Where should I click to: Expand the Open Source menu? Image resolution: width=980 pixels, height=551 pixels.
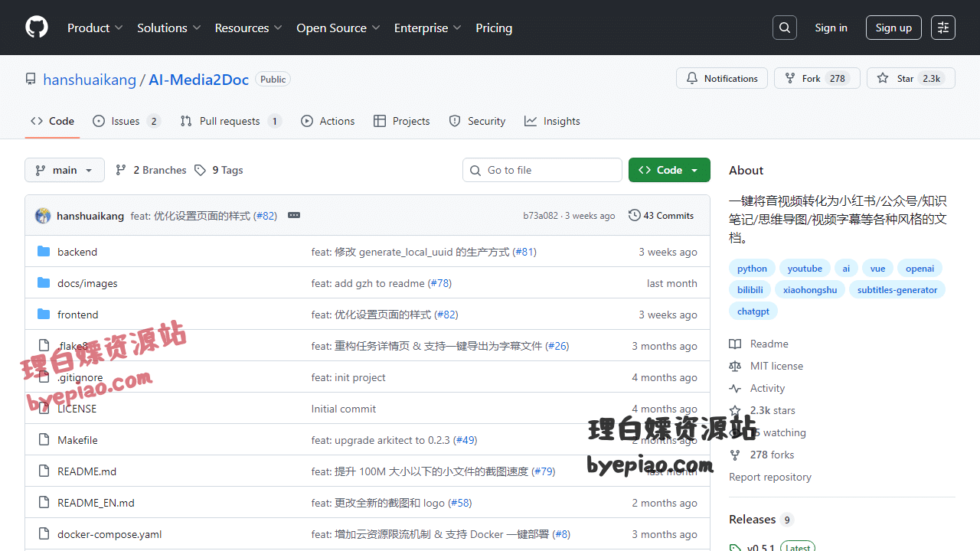pyautogui.click(x=338, y=28)
